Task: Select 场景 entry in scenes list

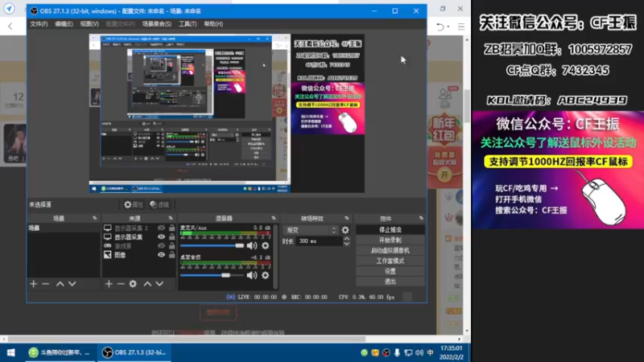Action: [x=64, y=228]
